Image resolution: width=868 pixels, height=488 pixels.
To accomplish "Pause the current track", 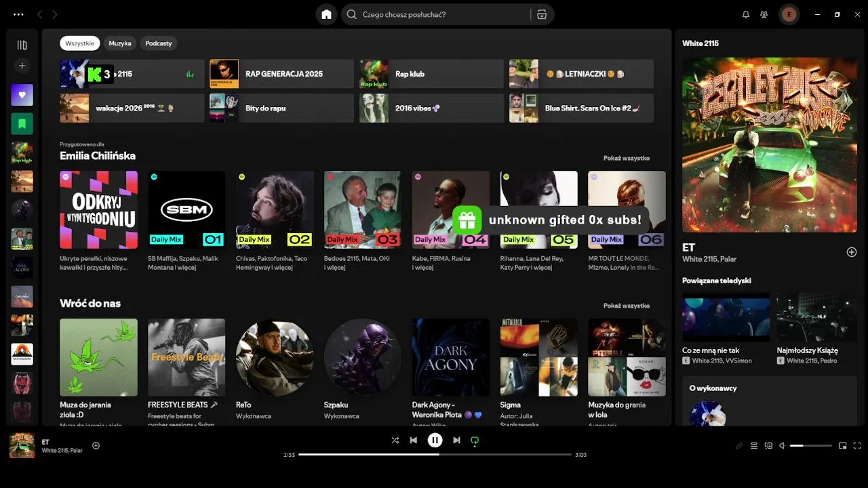I will pyautogui.click(x=435, y=440).
